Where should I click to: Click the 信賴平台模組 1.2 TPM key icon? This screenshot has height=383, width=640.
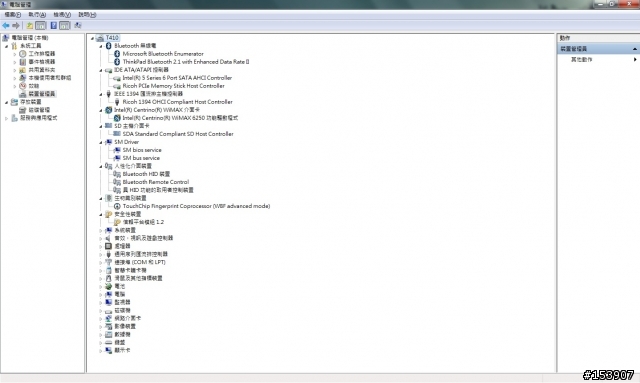[x=117, y=222]
